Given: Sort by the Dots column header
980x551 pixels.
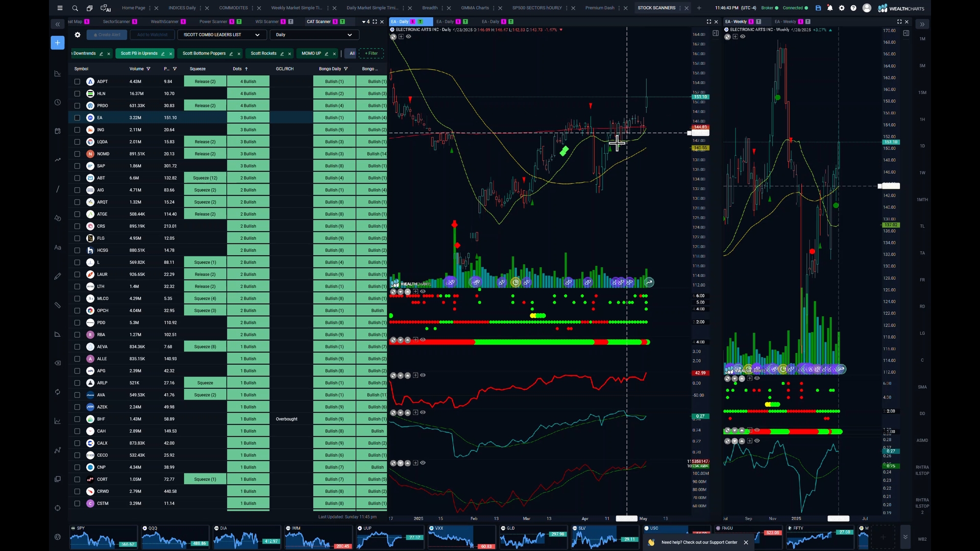Looking at the screenshot, I should [x=240, y=69].
